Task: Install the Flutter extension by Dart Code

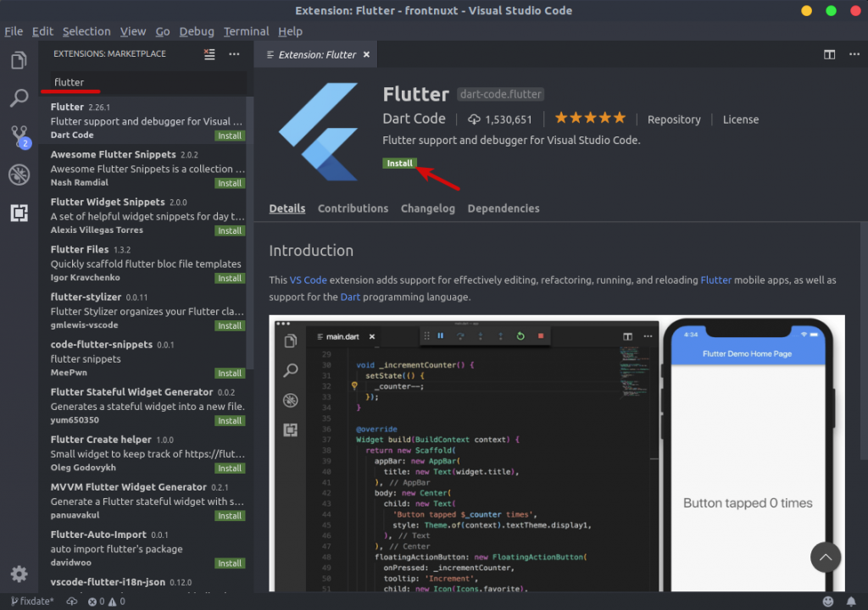Action: click(x=399, y=163)
